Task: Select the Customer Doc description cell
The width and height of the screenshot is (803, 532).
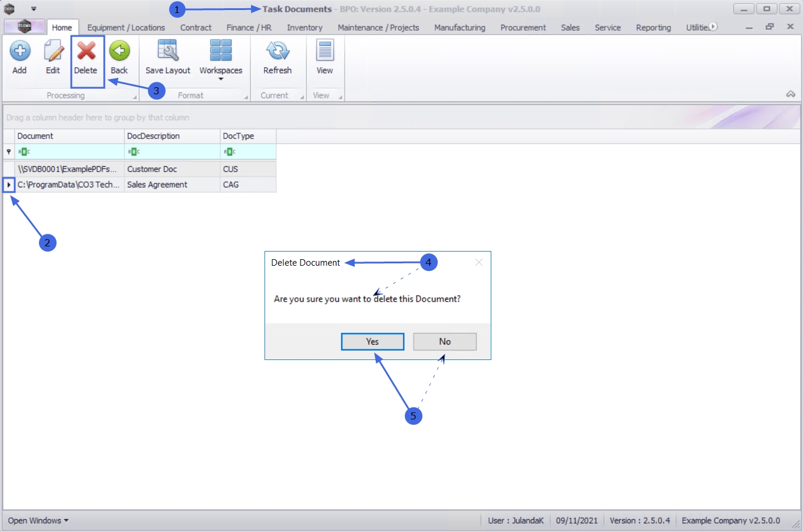Action: pos(172,169)
